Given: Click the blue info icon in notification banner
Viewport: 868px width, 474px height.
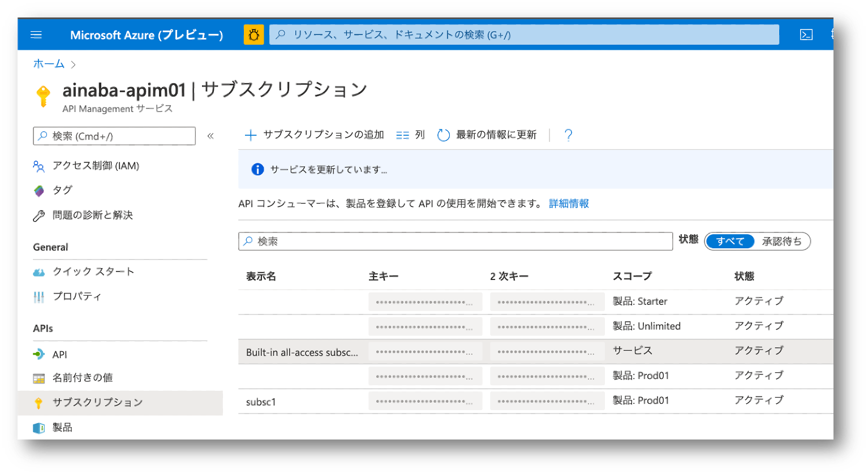Looking at the screenshot, I should pos(257,169).
